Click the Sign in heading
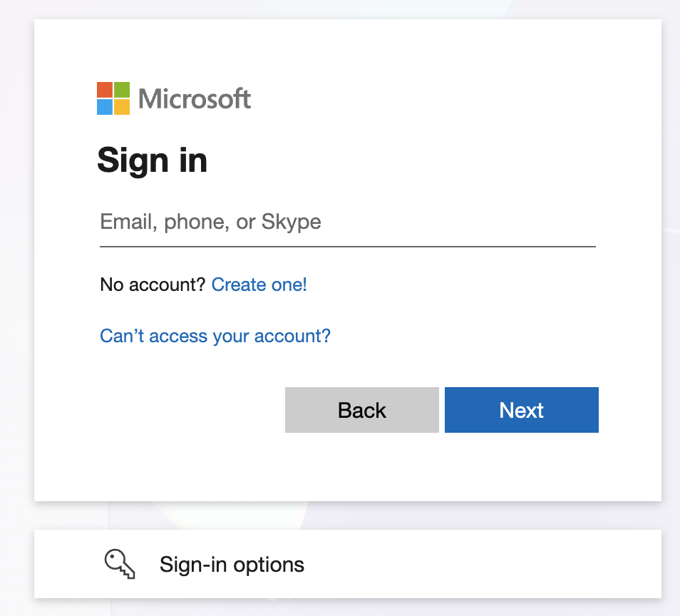 (153, 160)
